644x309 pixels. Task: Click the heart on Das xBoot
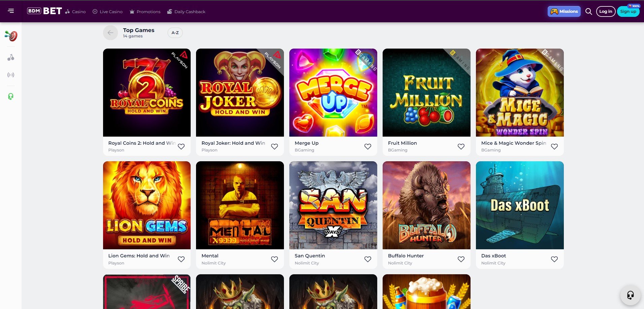click(x=554, y=259)
